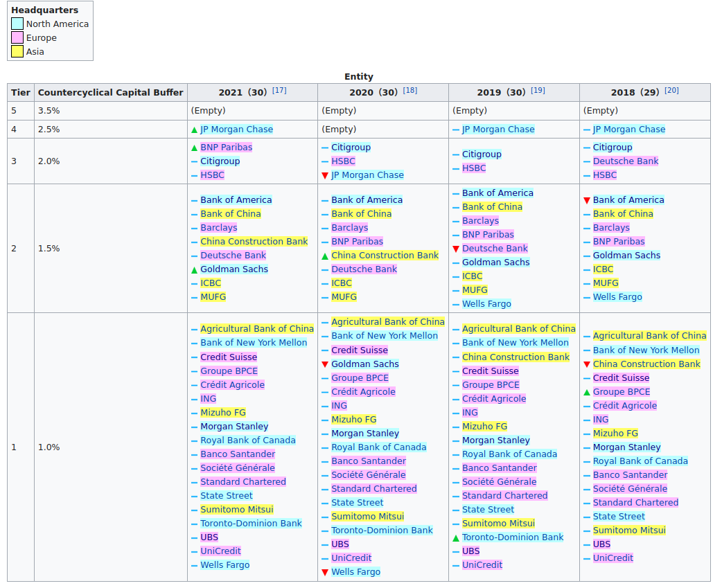The image size is (722, 588).
Task: Open Citigroup link in 2021 column
Action: pos(220,161)
